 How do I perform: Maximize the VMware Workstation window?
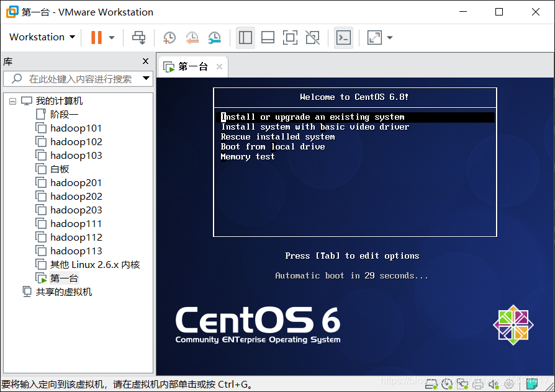pos(499,12)
